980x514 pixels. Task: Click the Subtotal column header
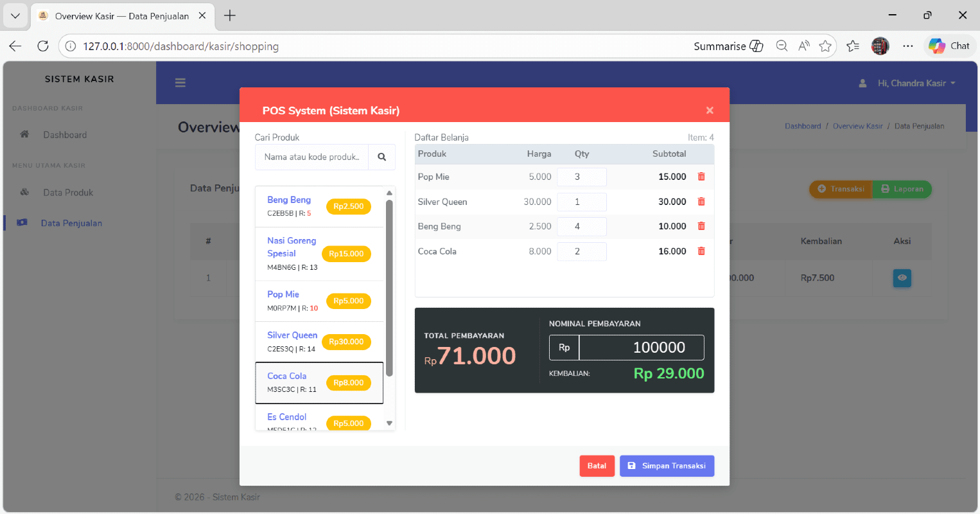coord(669,154)
